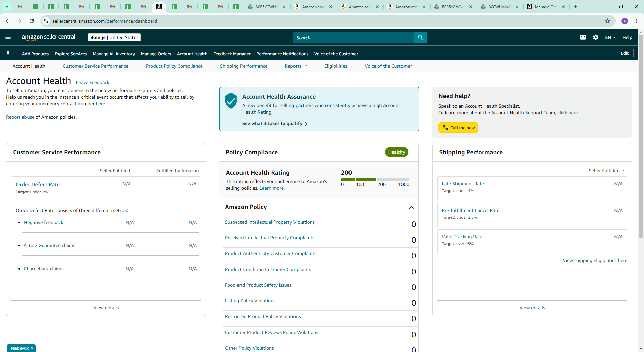This screenshot has width=644, height=352.
Task: Open Manage Orders in navigation bar
Action: coord(156,54)
